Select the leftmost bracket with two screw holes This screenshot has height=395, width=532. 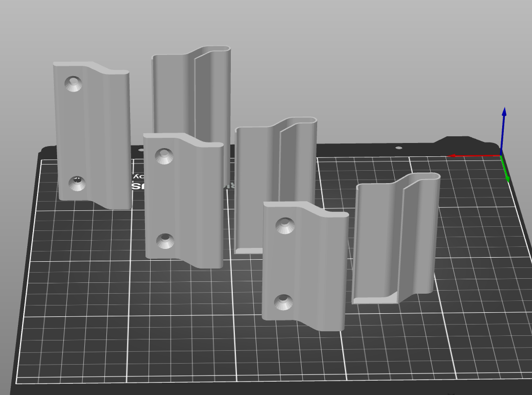pyautogui.click(x=92, y=135)
